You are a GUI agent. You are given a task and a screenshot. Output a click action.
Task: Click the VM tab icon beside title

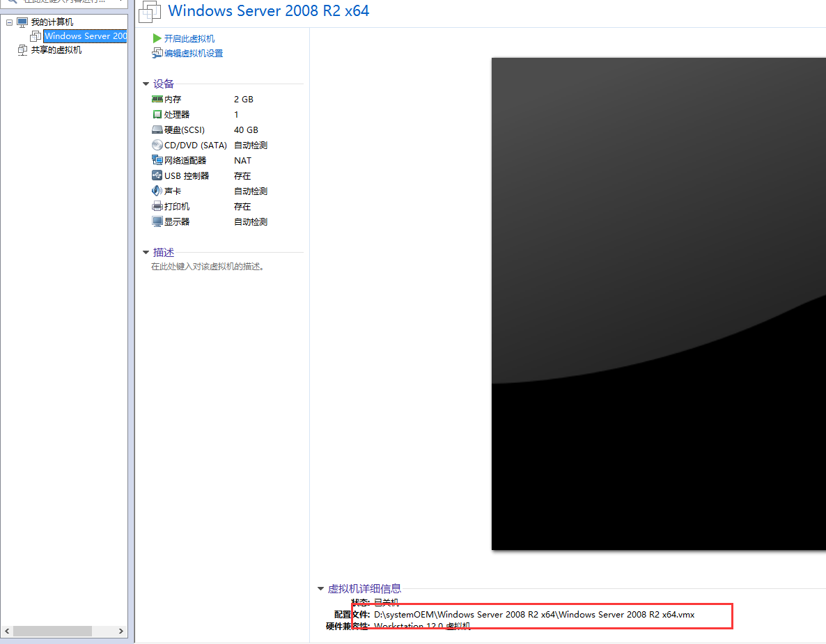pyautogui.click(x=150, y=12)
